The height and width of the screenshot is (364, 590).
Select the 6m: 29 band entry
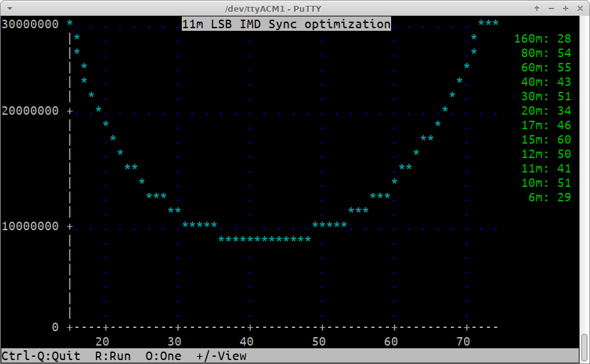click(x=549, y=197)
